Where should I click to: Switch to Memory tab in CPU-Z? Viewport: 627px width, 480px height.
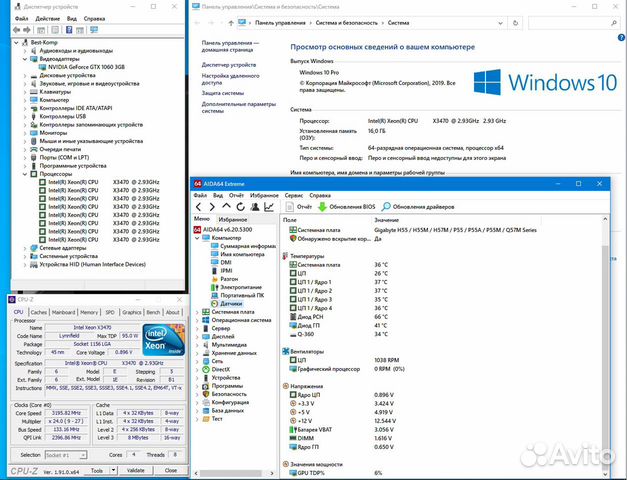pyautogui.click(x=89, y=312)
